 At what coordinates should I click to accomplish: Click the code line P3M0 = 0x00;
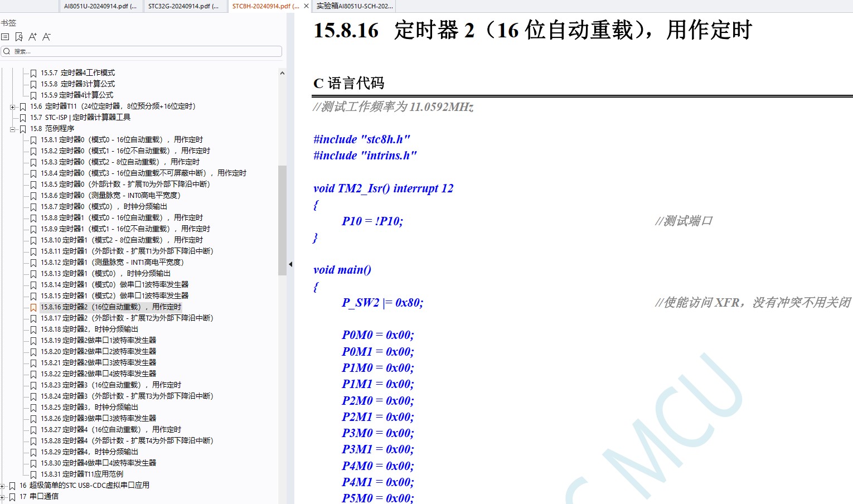[378, 433]
